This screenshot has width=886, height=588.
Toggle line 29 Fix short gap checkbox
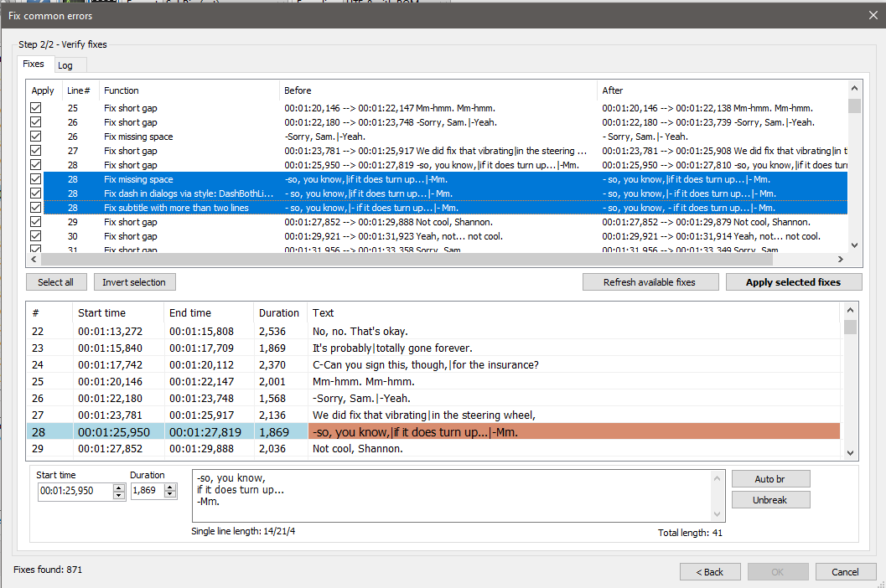[x=35, y=222]
